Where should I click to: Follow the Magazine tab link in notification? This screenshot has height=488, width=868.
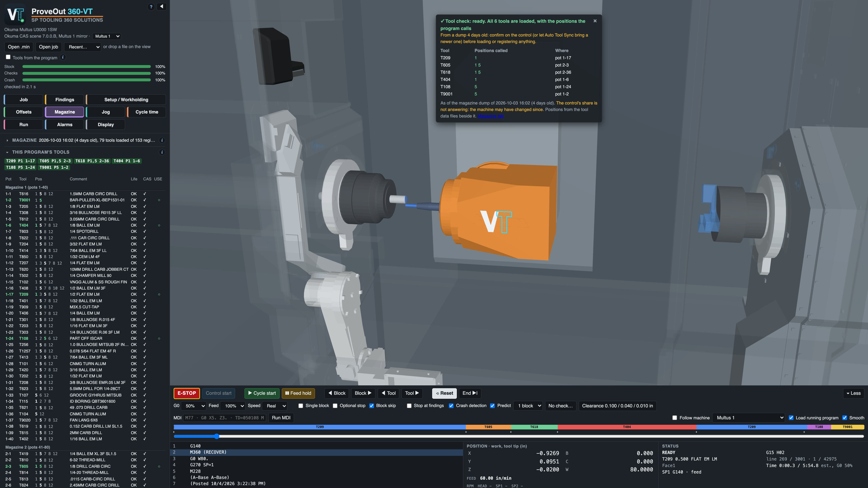pyautogui.click(x=490, y=116)
